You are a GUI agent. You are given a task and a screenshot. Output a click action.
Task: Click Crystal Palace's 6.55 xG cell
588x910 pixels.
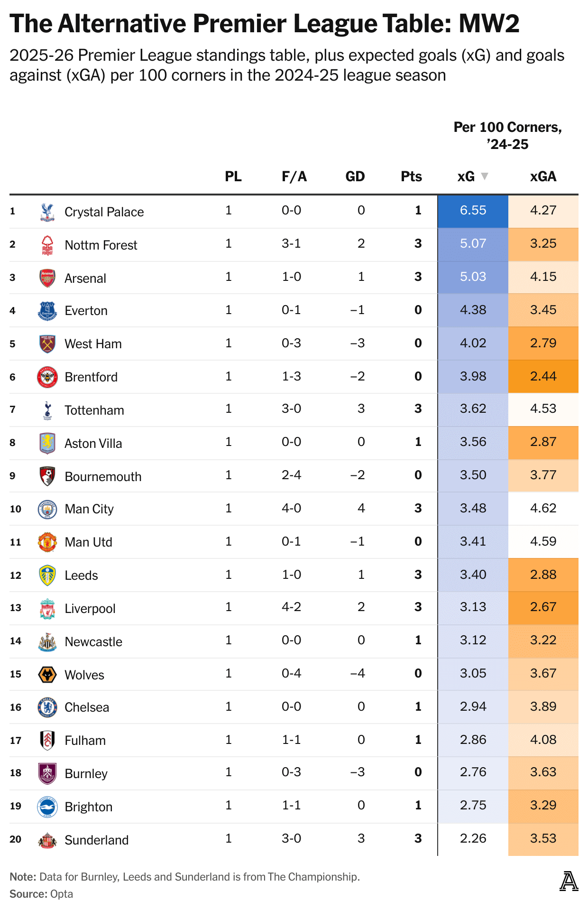473,211
